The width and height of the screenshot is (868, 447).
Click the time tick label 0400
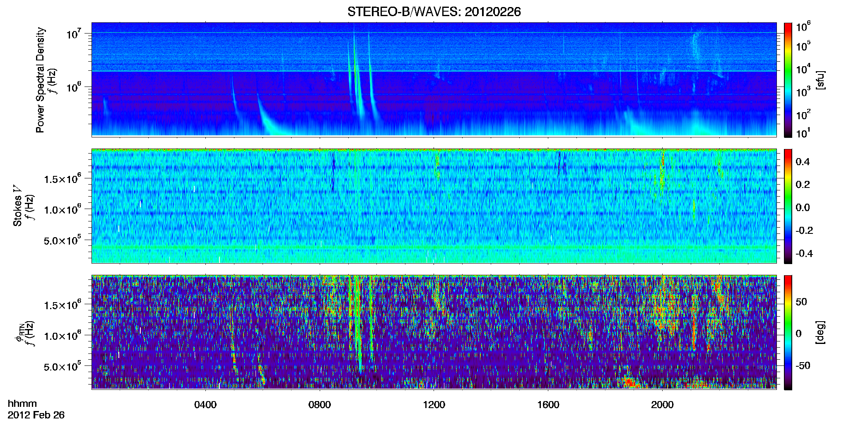click(x=205, y=404)
